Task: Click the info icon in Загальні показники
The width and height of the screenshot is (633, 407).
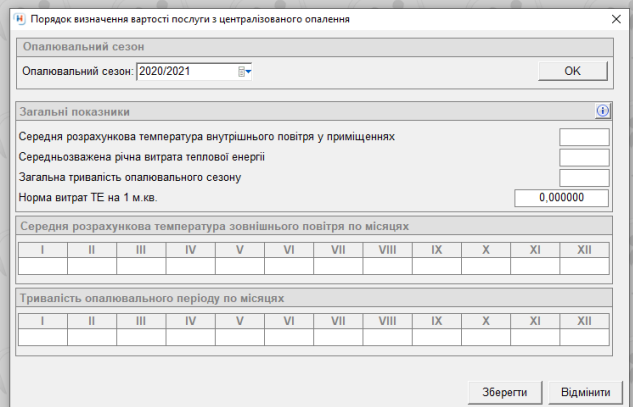Action: (x=602, y=112)
